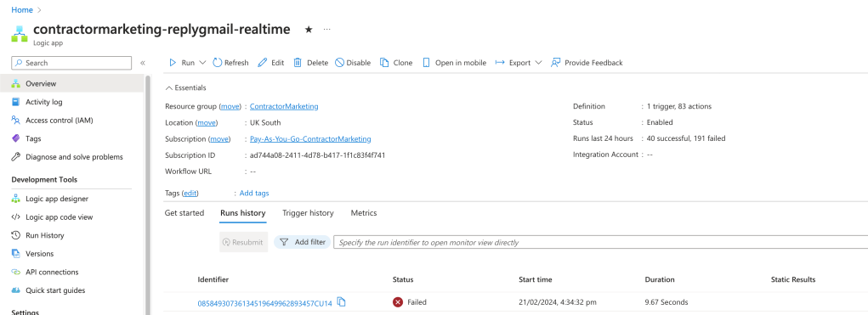868x315 pixels.
Task: Click the API connections link icon
Action: click(16, 272)
